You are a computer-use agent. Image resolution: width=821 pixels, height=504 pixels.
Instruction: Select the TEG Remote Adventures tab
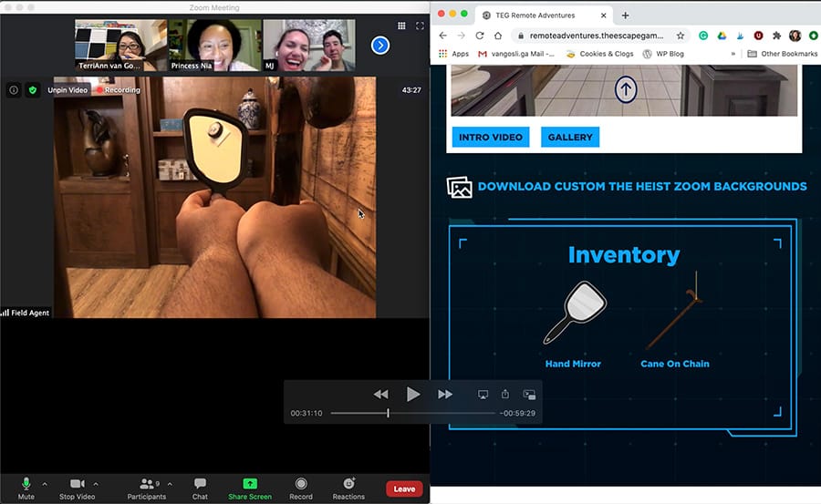tap(545, 15)
